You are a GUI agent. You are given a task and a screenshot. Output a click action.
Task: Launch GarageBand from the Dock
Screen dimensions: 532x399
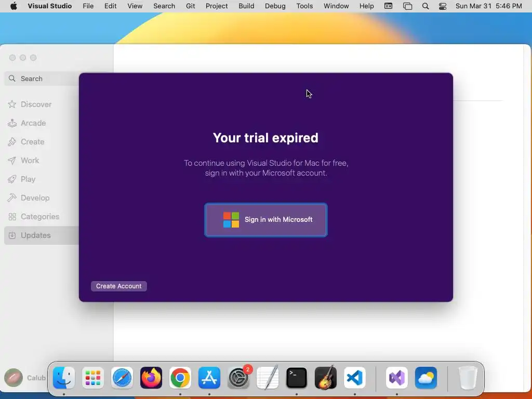click(x=326, y=378)
